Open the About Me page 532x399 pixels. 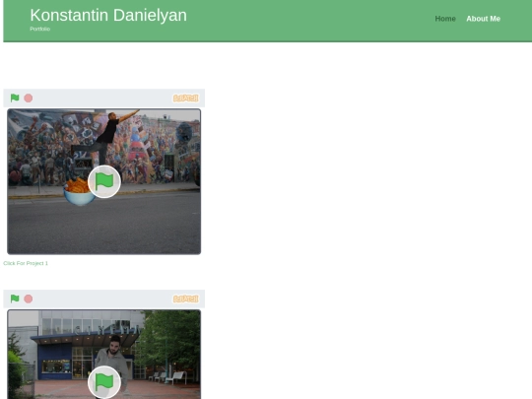pyautogui.click(x=483, y=19)
